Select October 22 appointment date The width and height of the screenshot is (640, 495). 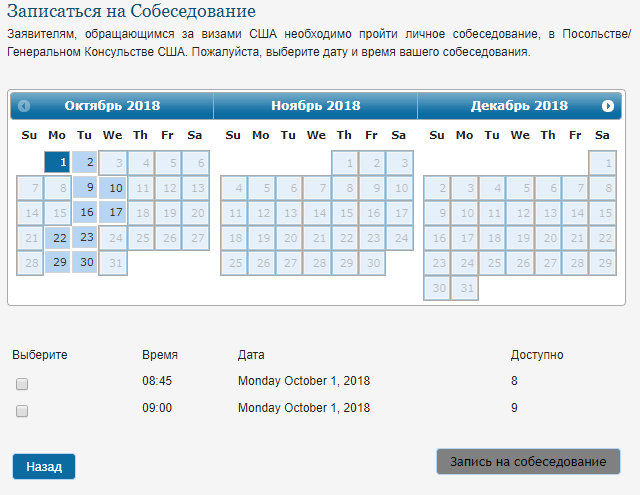tap(58, 237)
